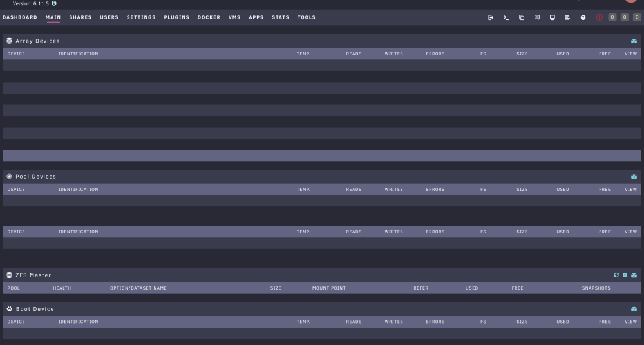Click the Array Devices stack icon
Viewport: 644px width, 345px height.
(x=9, y=41)
